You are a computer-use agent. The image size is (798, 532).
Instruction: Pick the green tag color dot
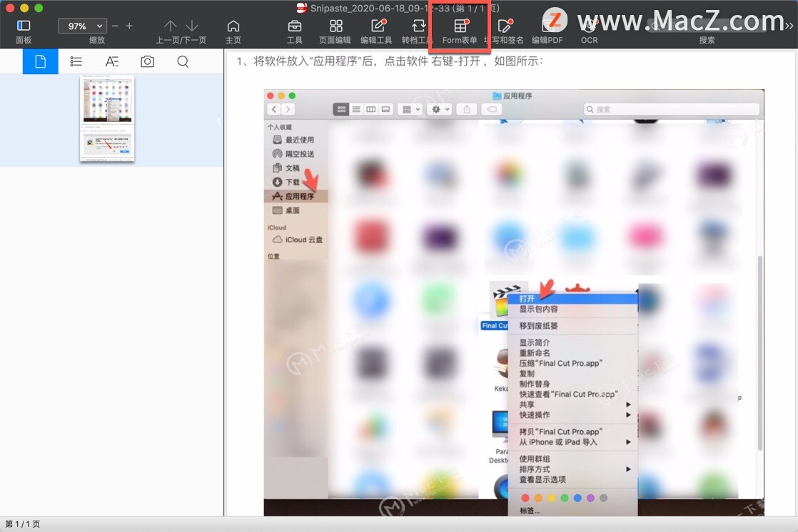point(565,498)
